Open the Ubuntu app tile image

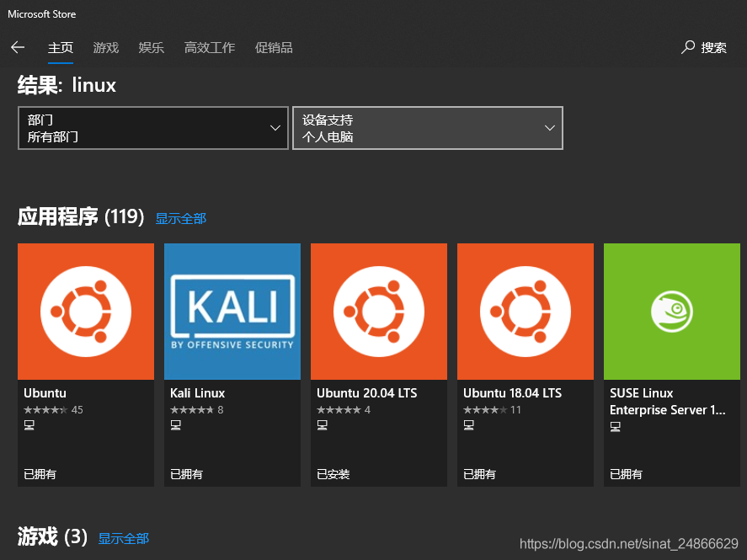86,312
